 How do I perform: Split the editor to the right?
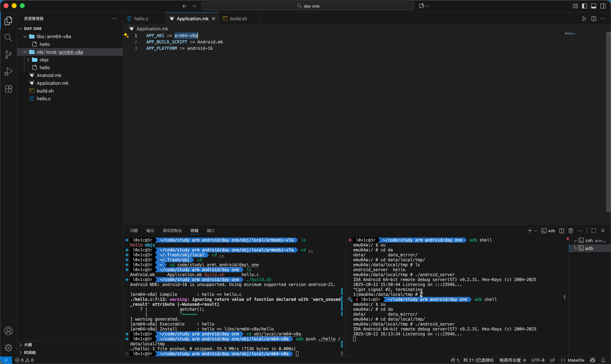click(593, 19)
